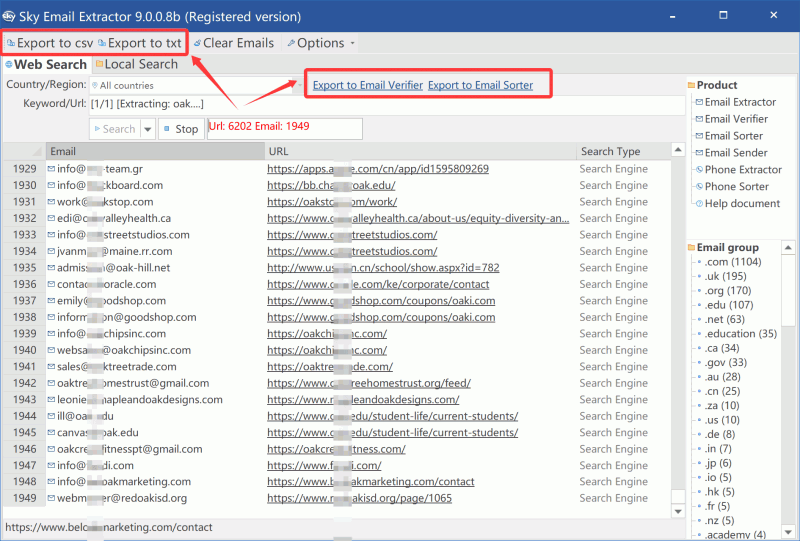Select .net (63) email group
The height and width of the screenshot is (541, 800).
click(x=724, y=319)
